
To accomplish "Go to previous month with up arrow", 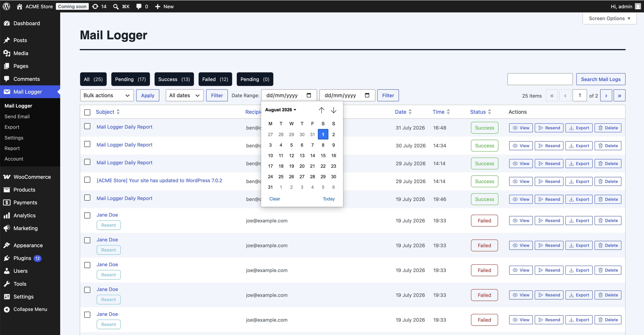I will [321, 110].
